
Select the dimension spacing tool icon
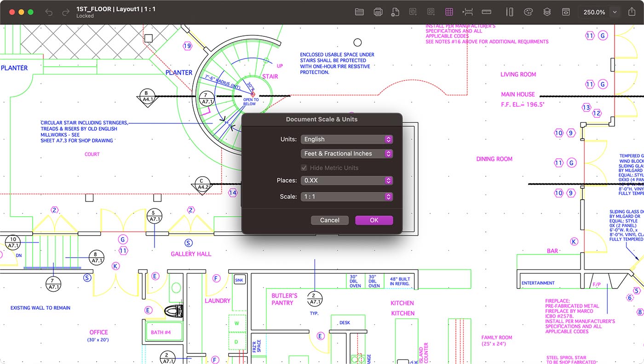pyautogui.click(x=468, y=12)
